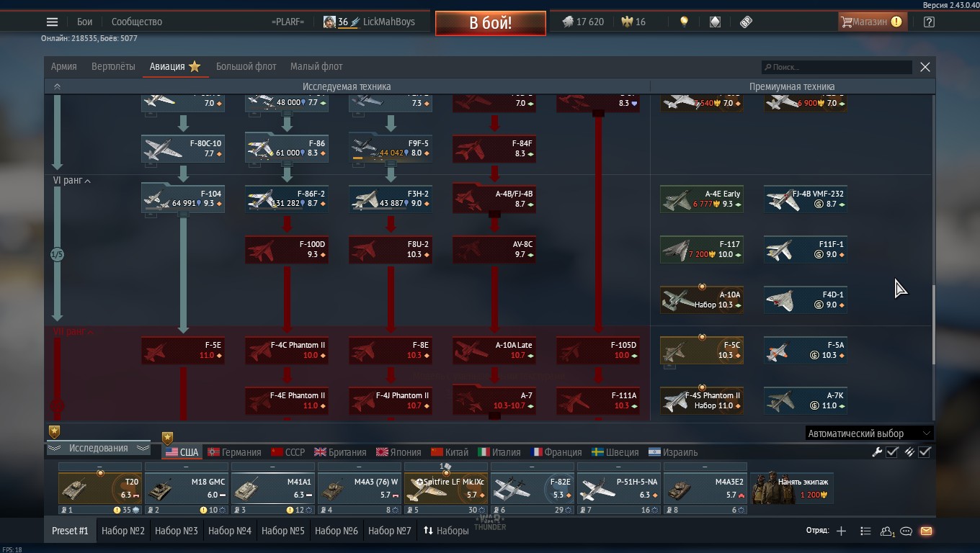
Task: Switch to the Малый флот tab
Action: coord(316,66)
